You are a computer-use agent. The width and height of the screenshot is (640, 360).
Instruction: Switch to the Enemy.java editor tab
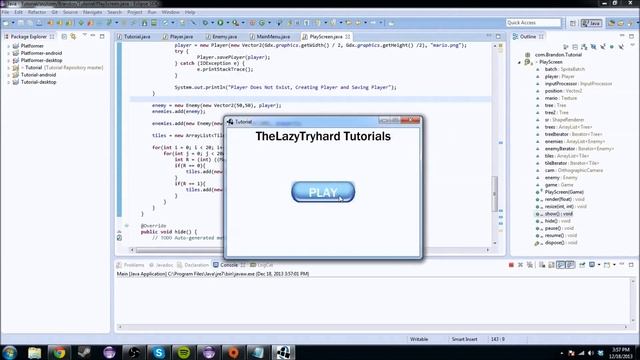(x=221, y=37)
